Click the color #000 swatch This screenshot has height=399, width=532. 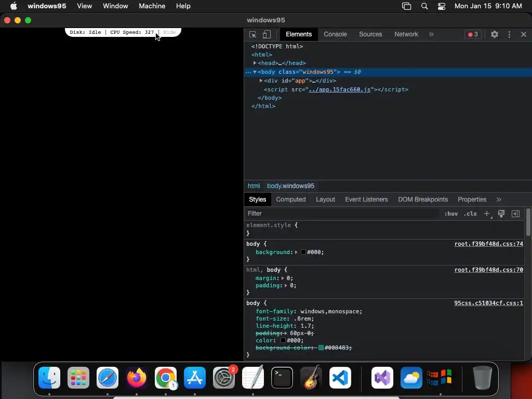click(x=283, y=340)
